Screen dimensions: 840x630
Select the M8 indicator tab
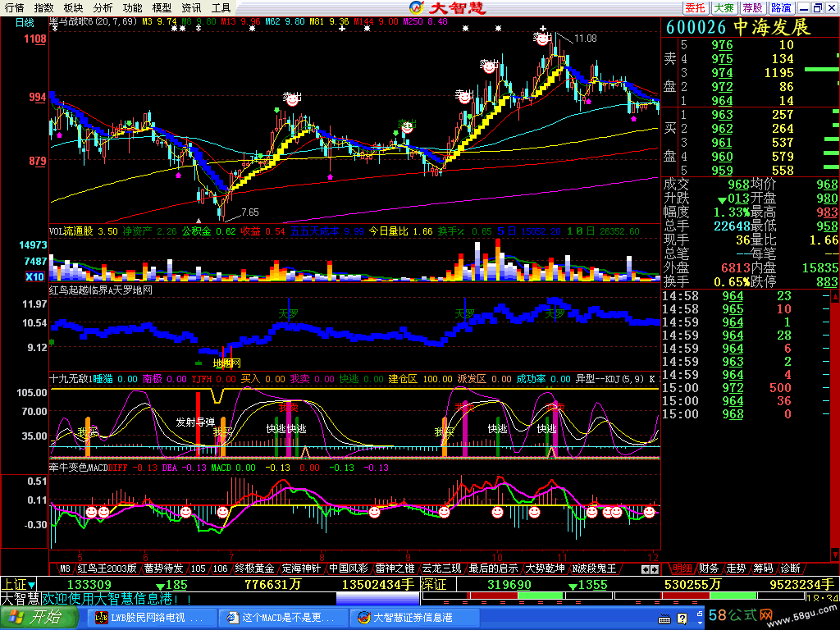point(65,568)
